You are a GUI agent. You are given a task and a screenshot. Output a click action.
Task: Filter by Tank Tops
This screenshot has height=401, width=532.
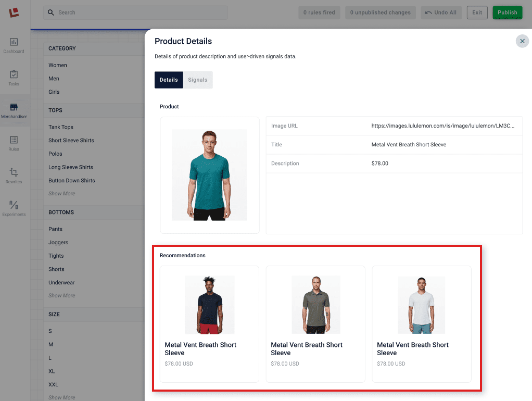tap(61, 127)
